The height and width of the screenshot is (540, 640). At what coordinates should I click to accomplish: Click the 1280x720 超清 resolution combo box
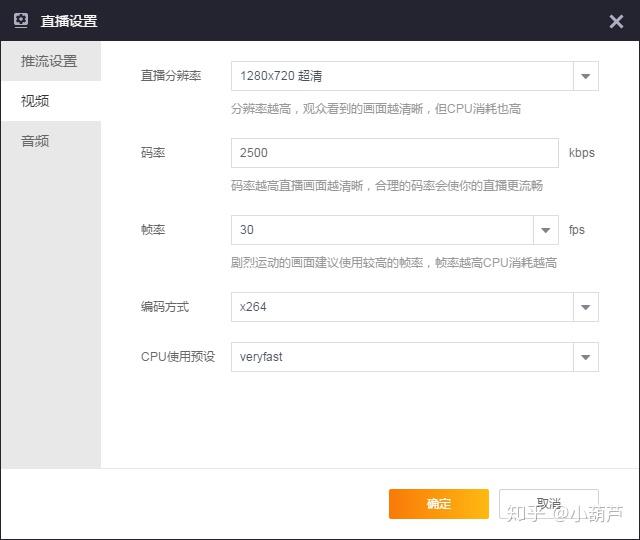pos(415,76)
